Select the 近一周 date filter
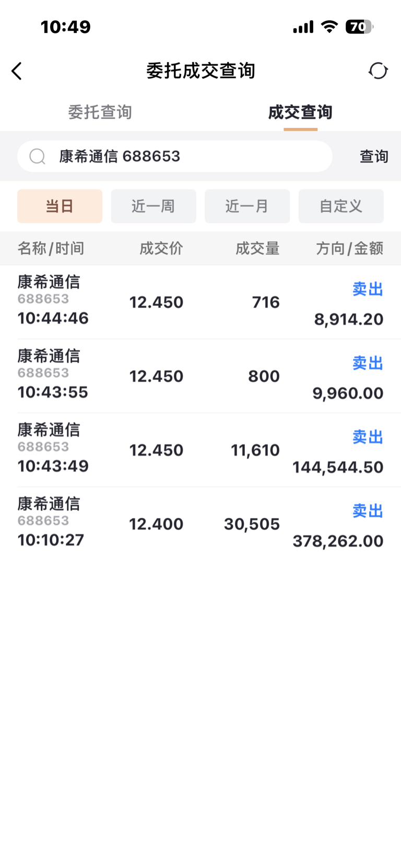 (154, 206)
